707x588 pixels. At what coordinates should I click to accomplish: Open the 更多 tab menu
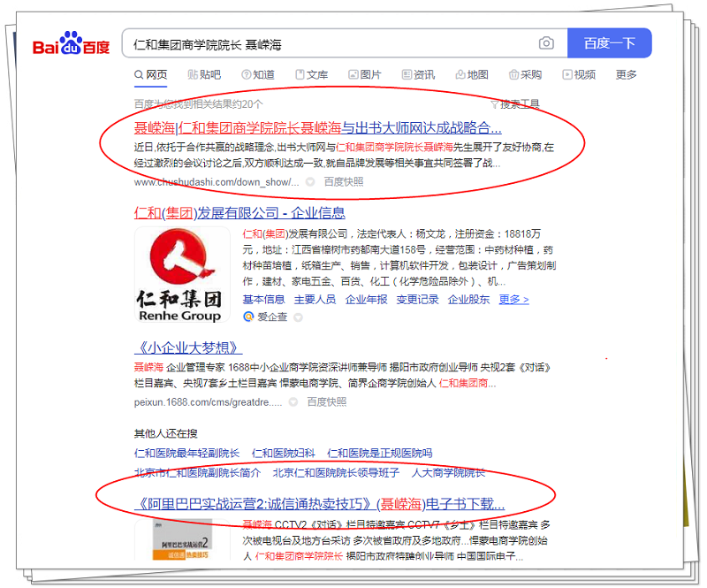click(x=626, y=75)
